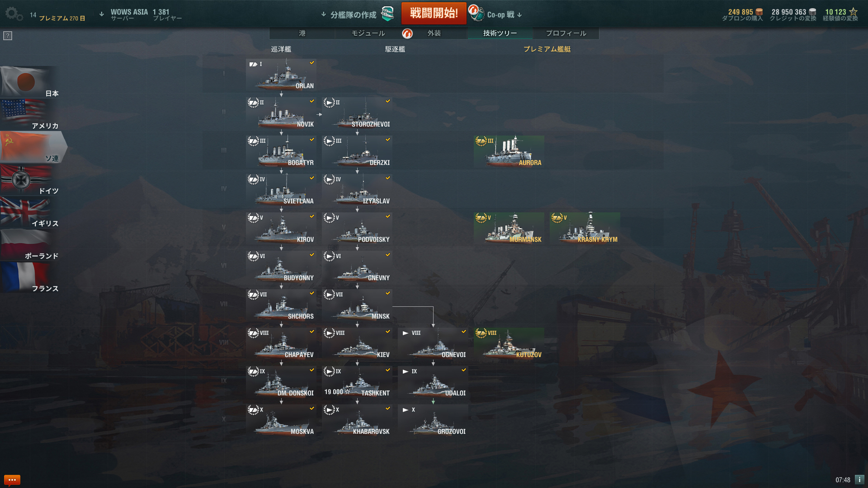Viewport: 868px width, 488px height.
Task: Select the Moskva tier X cruiser
Action: point(281,421)
